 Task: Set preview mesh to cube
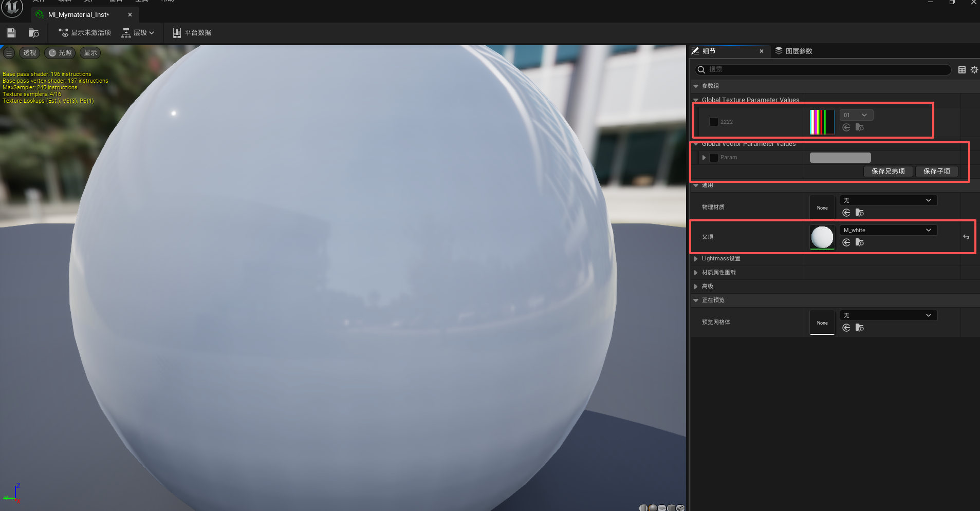pos(671,507)
